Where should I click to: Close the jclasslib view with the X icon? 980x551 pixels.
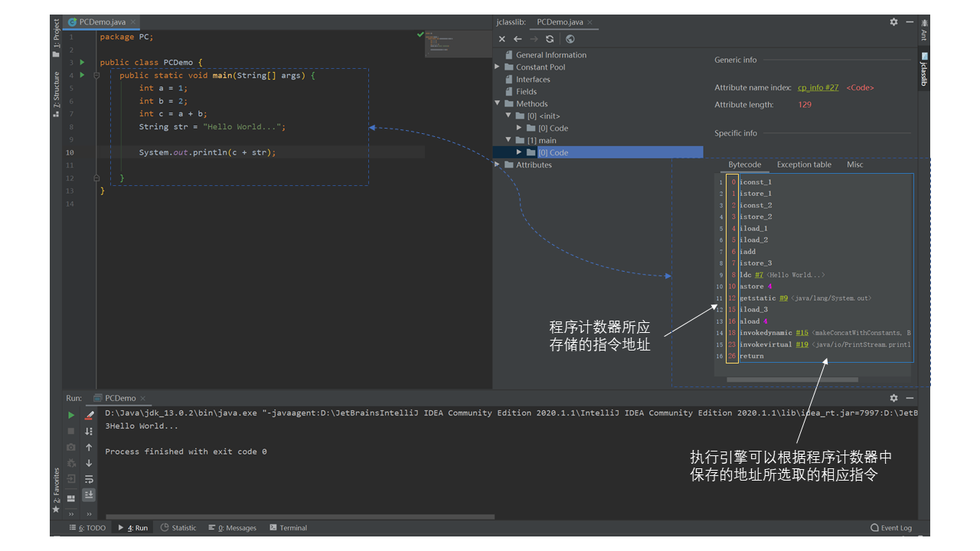click(502, 39)
